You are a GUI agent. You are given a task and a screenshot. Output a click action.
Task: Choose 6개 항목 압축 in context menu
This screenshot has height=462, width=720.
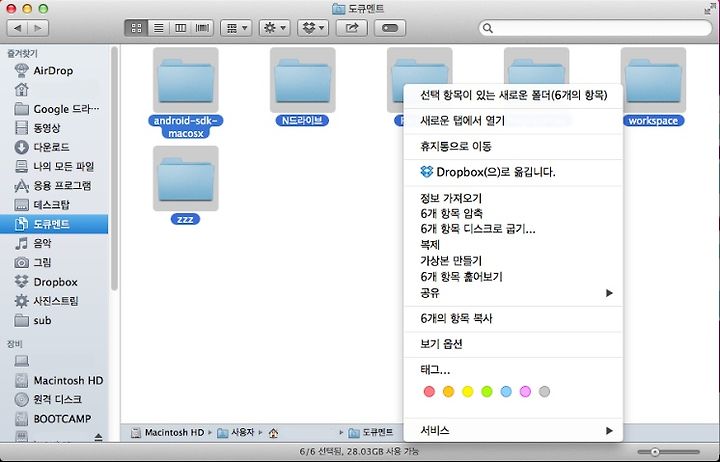coord(513,214)
